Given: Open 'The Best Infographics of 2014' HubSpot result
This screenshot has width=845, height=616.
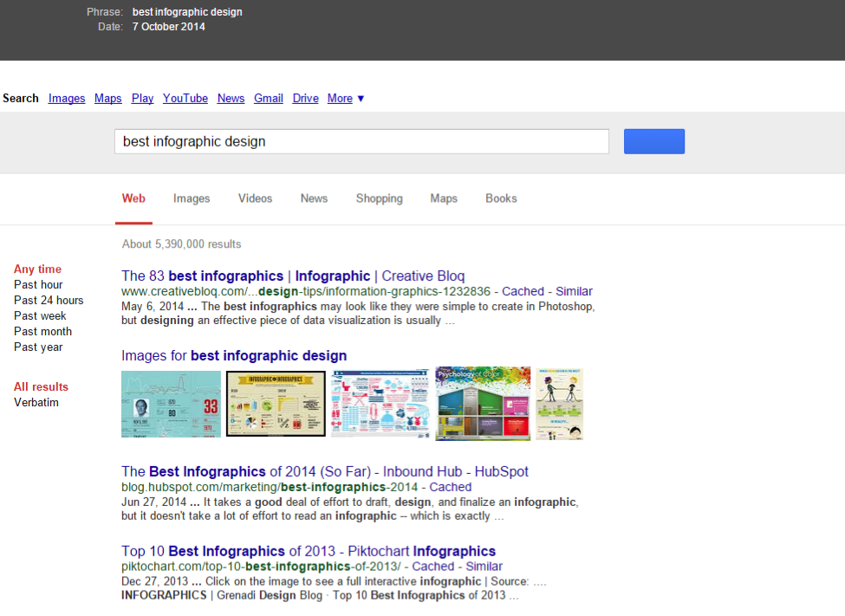Looking at the screenshot, I should point(324,471).
